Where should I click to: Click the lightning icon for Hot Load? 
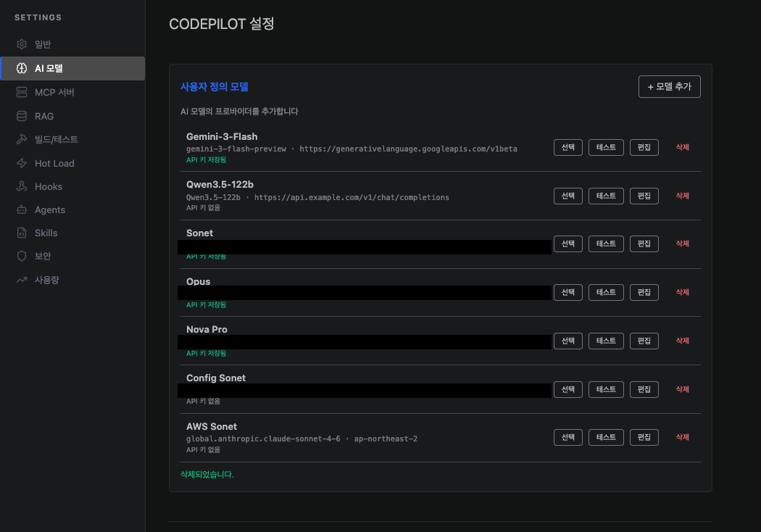(x=21, y=163)
